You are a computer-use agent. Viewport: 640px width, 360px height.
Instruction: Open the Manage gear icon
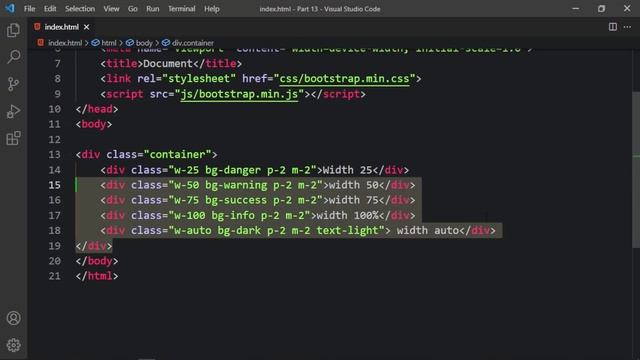(x=13, y=345)
